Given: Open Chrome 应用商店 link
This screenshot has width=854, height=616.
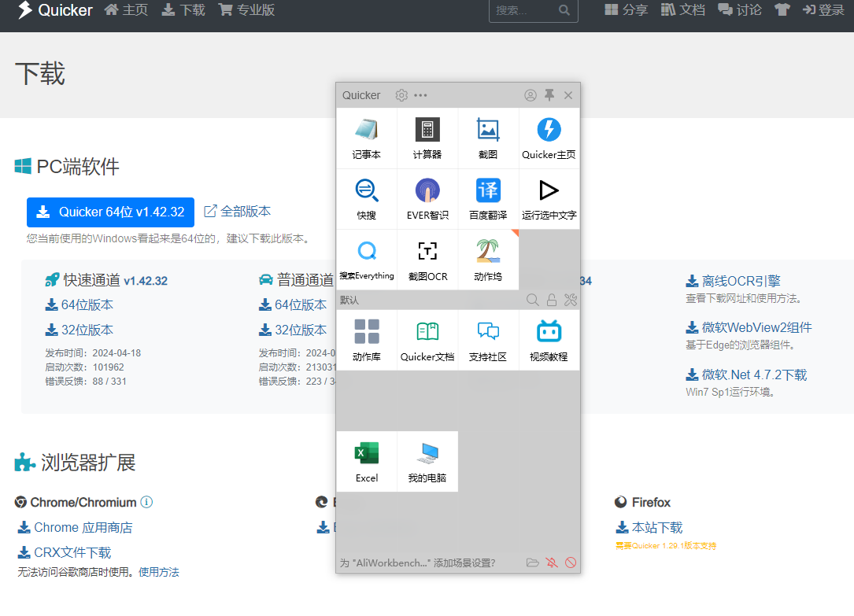Looking at the screenshot, I should [75, 527].
